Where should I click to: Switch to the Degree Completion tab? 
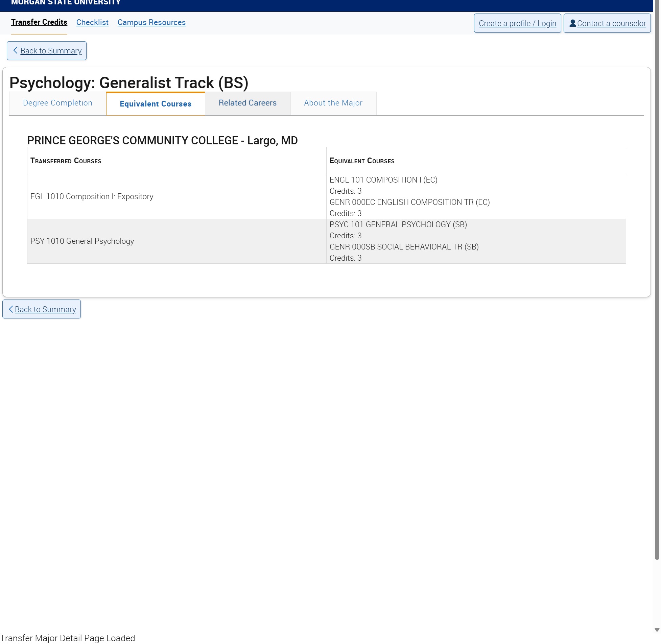coord(57,103)
